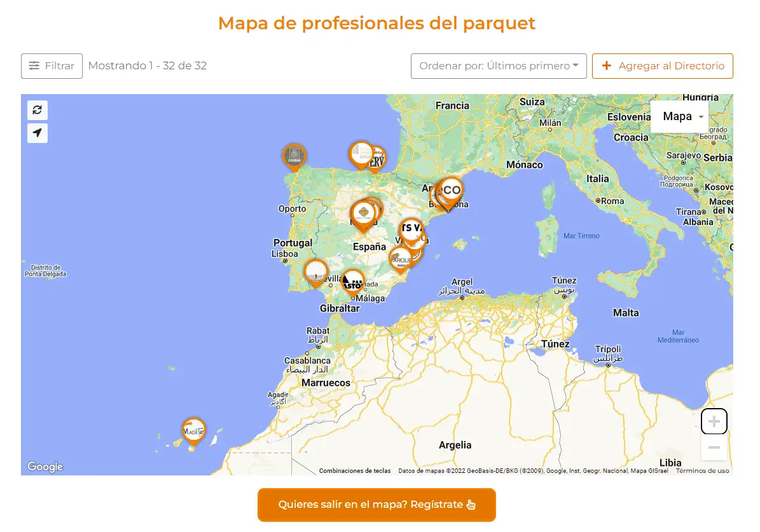The height and width of the screenshot is (532, 760).
Task: Click the Google logo on map
Action: pos(45,467)
